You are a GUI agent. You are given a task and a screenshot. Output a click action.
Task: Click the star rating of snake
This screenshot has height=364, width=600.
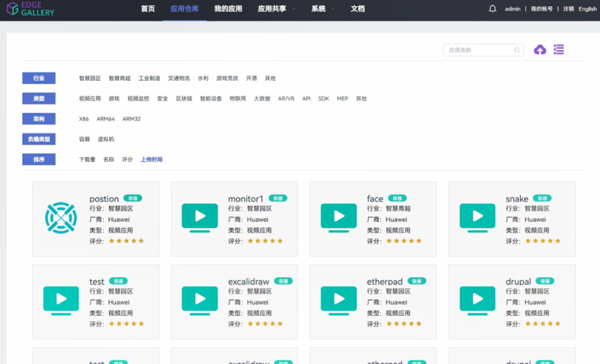(x=543, y=241)
